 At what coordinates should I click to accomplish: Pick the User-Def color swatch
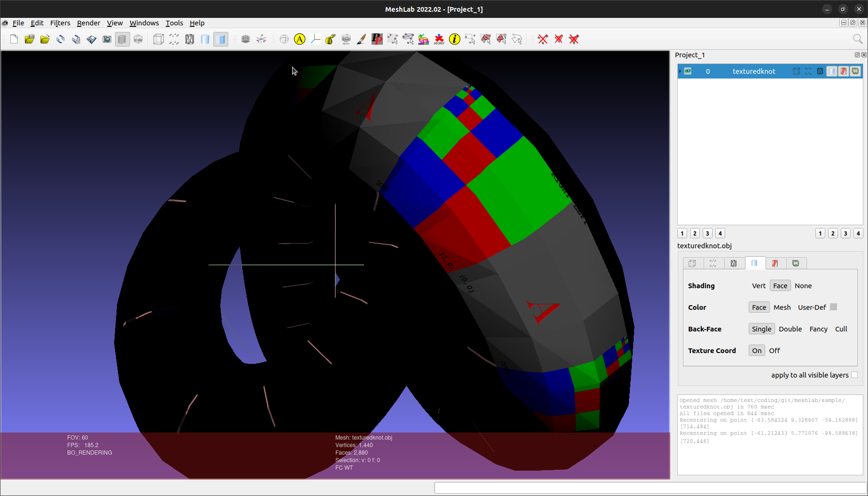click(x=834, y=307)
